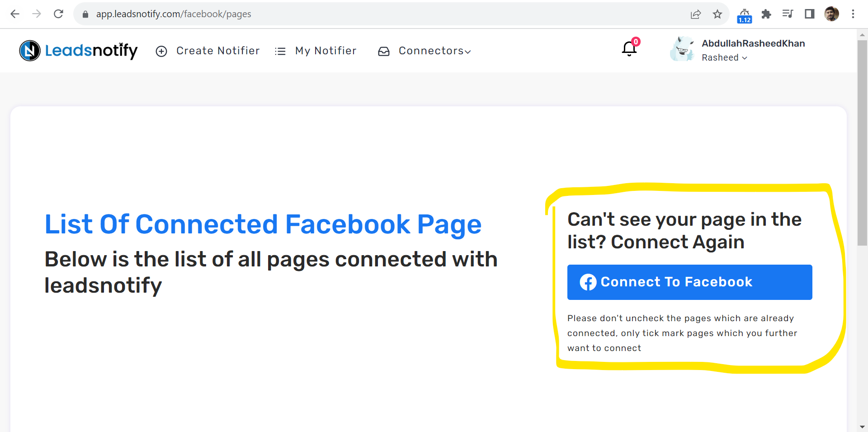
Task: Open the extension with 1.12 badge
Action: click(x=745, y=15)
